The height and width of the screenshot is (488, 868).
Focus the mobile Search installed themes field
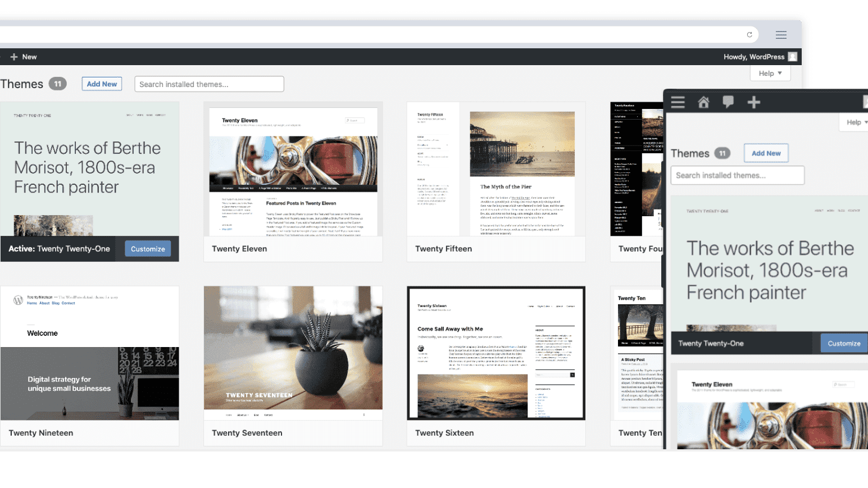(x=737, y=175)
